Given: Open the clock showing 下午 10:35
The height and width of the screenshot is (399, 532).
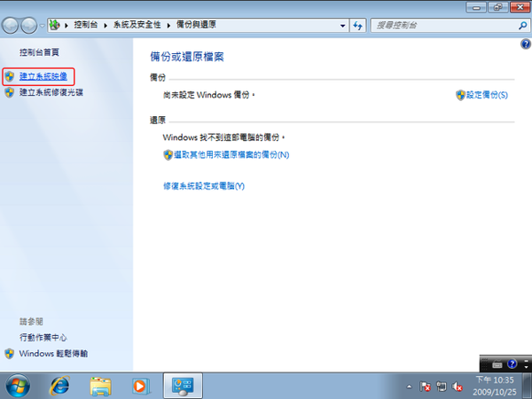Looking at the screenshot, I should [495, 386].
